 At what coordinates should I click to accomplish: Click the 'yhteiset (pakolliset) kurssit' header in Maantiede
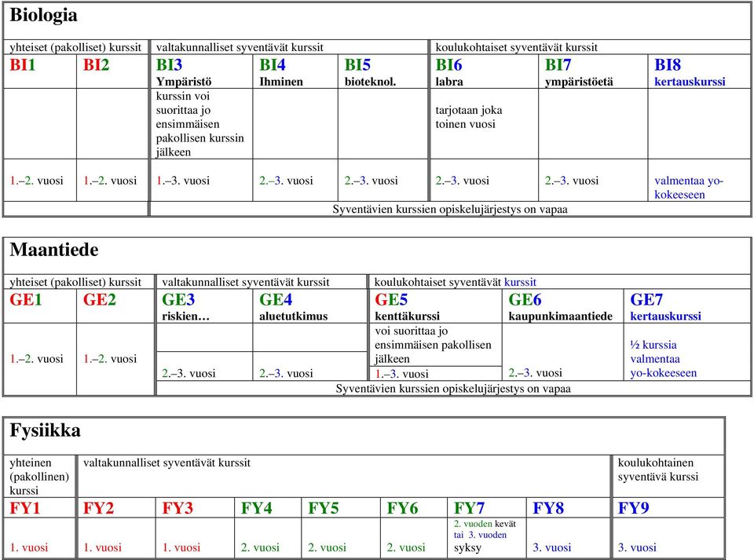coord(75,282)
